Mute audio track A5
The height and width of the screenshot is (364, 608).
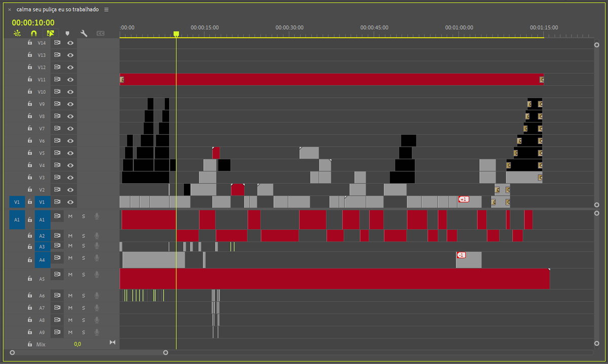click(70, 274)
